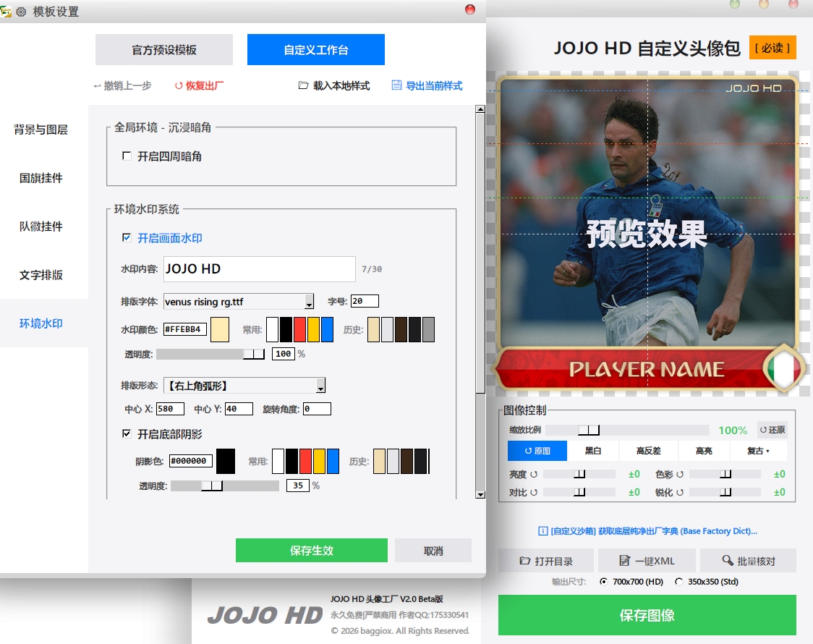
Task: Open the 复古 filter dropdown
Action: [758, 451]
